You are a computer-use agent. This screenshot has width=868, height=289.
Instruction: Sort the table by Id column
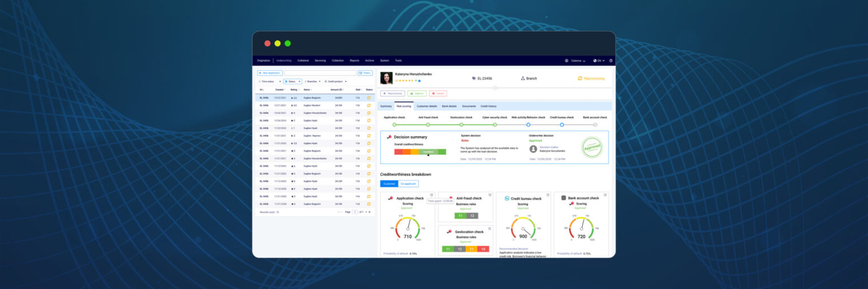(x=262, y=89)
